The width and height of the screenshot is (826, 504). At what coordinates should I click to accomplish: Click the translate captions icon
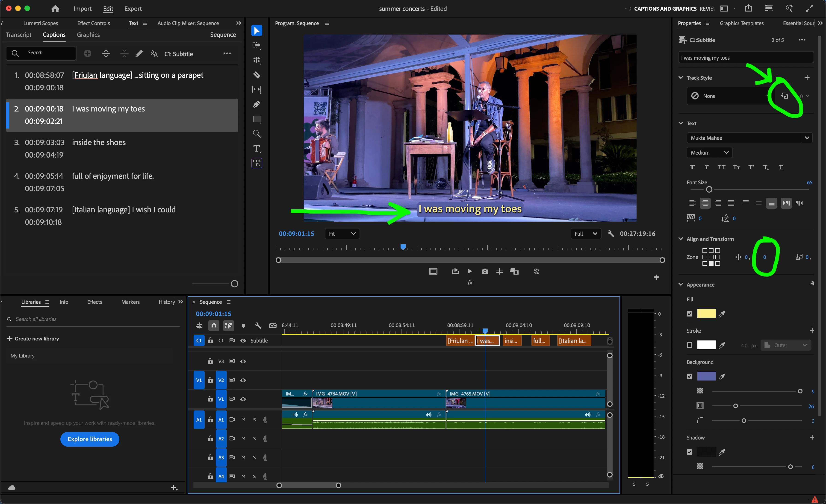[154, 54]
